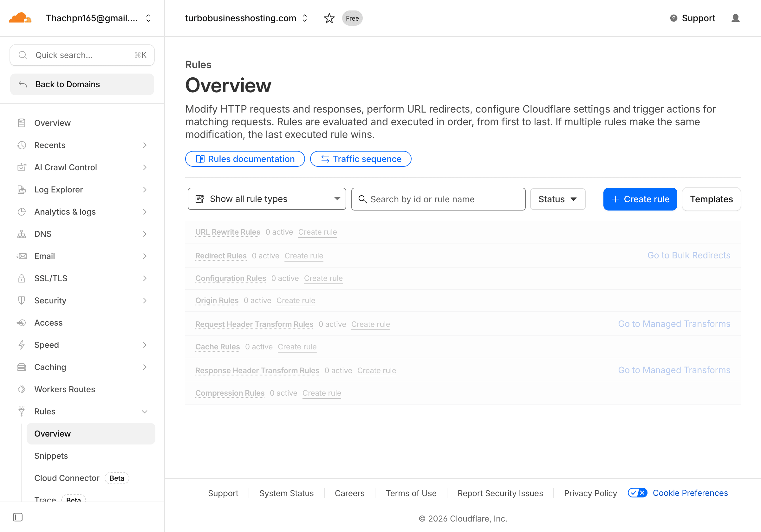Screen dimensions: 761x532
Task: Click the SSL/TLS lock icon
Action: (22, 278)
